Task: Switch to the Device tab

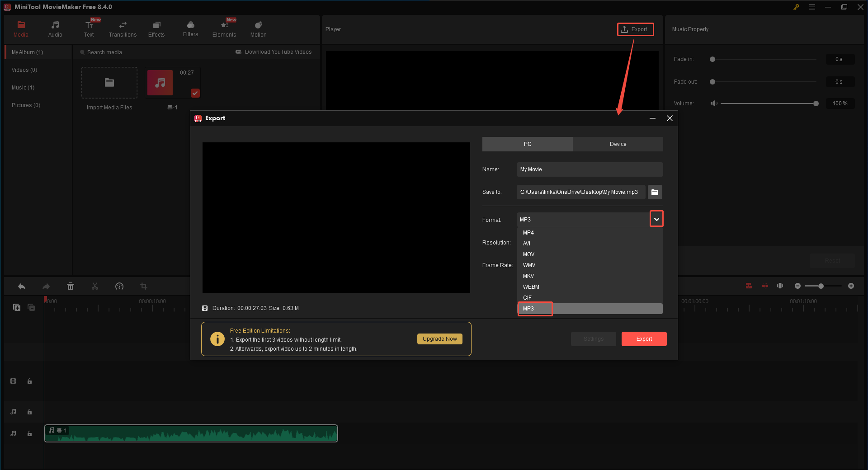Action: 618,144
